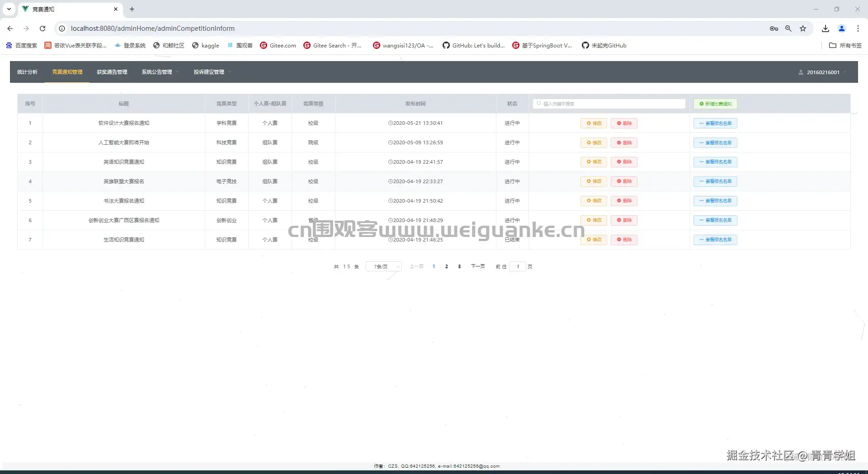The height and width of the screenshot is (474, 868).
Task: Click the browser forward arrow
Action: pyautogui.click(x=26, y=28)
